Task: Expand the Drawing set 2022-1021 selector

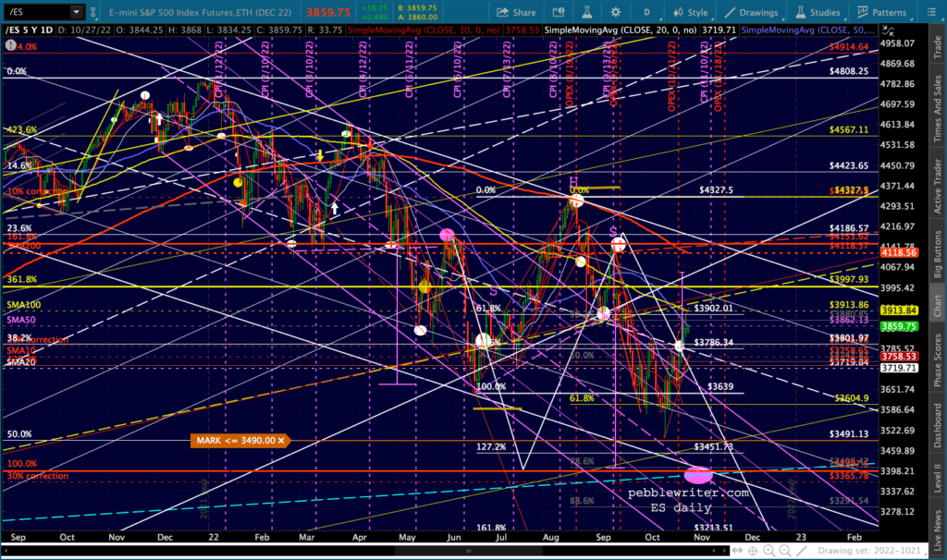Action: (x=868, y=551)
